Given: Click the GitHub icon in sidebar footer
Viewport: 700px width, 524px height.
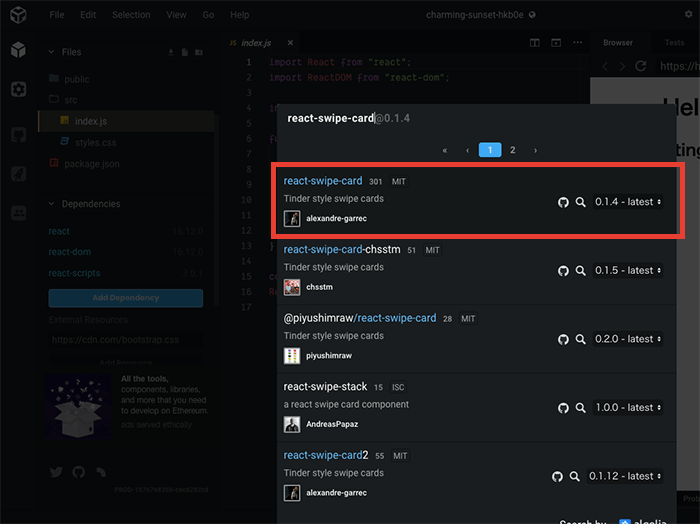Looking at the screenshot, I should pos(79,472).
